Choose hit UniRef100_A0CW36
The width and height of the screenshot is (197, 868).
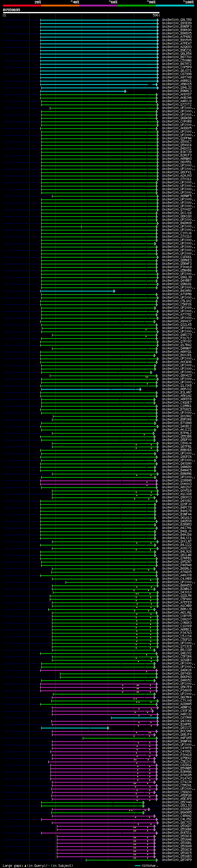point(176,362)
